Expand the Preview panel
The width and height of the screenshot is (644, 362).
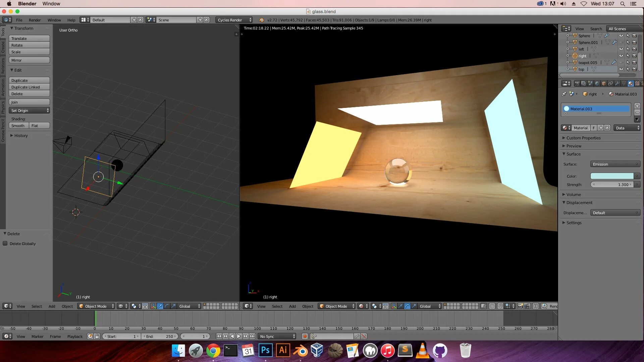574,146
